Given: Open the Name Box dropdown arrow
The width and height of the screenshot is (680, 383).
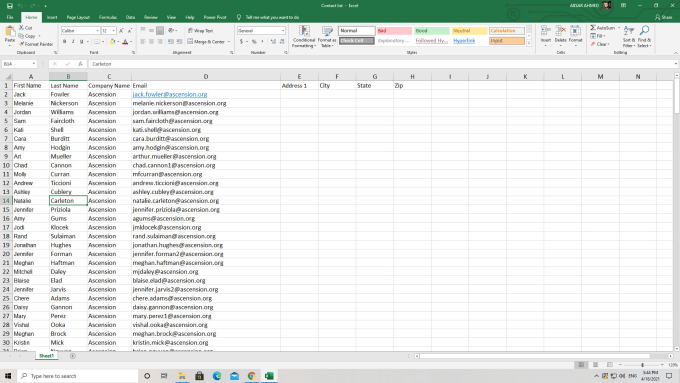Looking at the screenshot, I should 33,64.
